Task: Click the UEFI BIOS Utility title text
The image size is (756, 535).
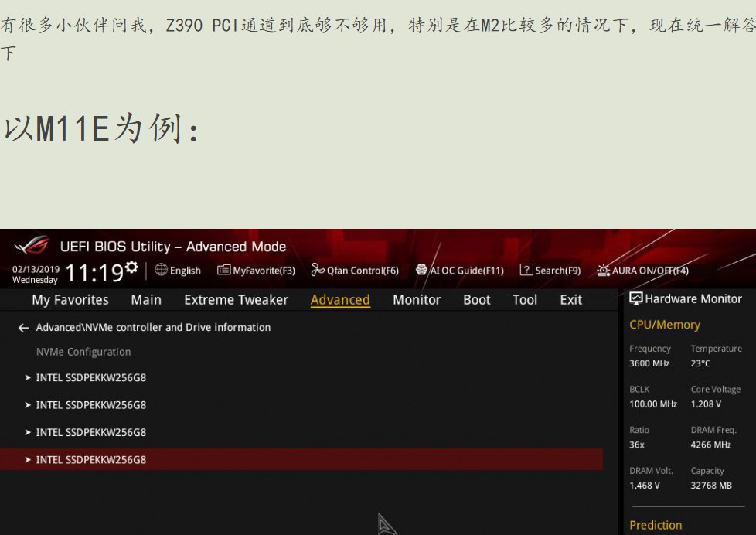Action: 173,247
